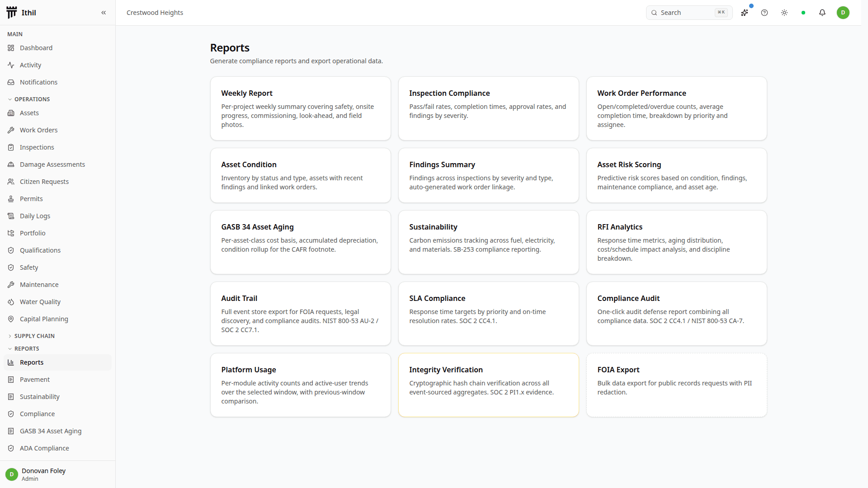
Task: Go to Pavement report page
Action: 57,380
